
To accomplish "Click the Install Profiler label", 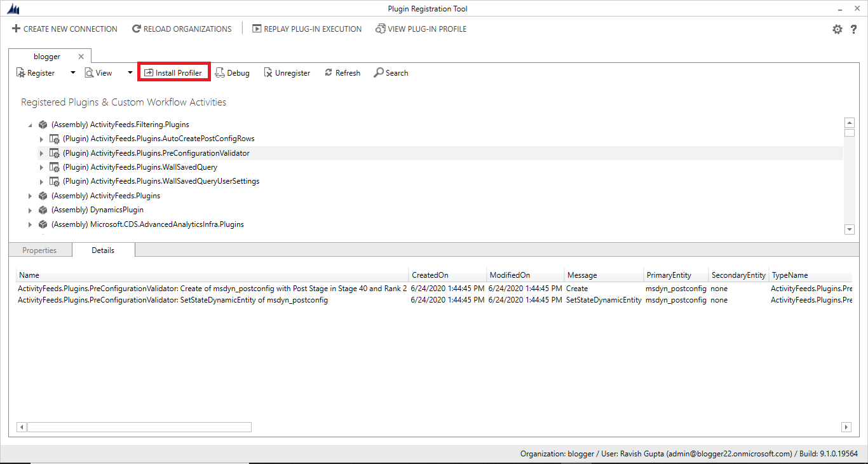I will pyautogui.click(x=179, y=73).
